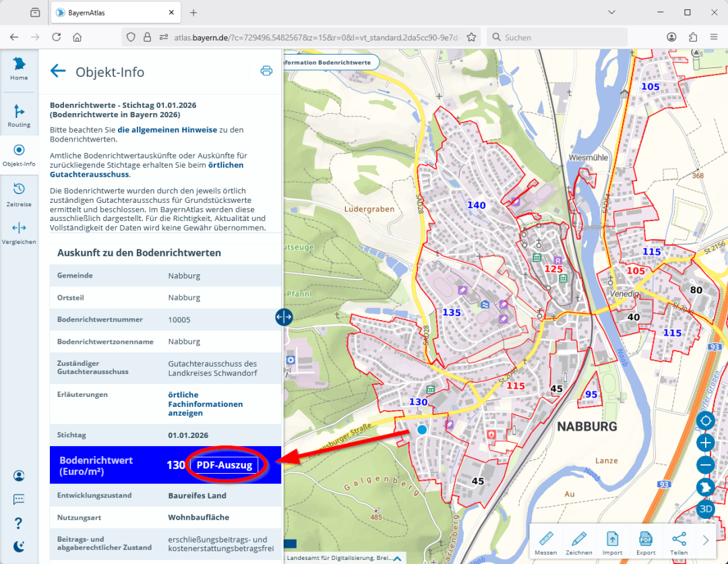Screen dimensions: 728x564
Task: Open the Firefox application menu
Action: click(x=714, y=37)
